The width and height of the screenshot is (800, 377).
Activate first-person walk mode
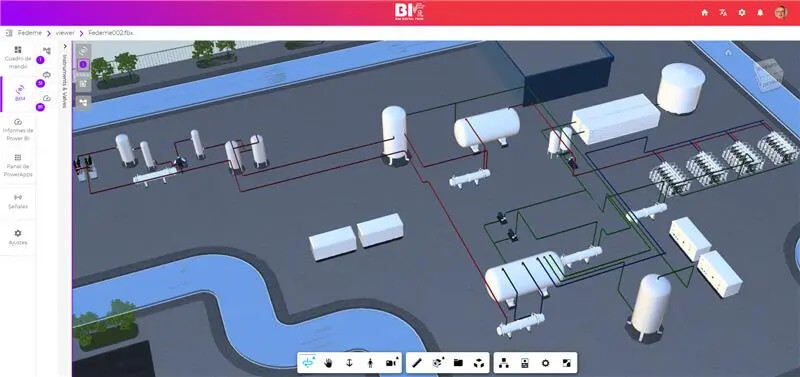click(x=370, y=363)
